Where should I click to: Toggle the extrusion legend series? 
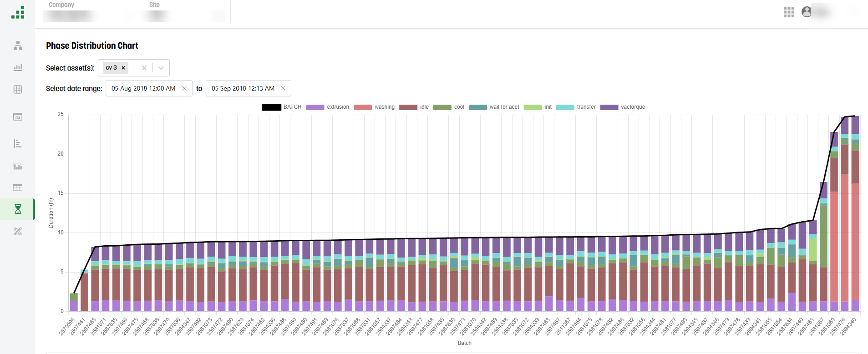point(328,107)
